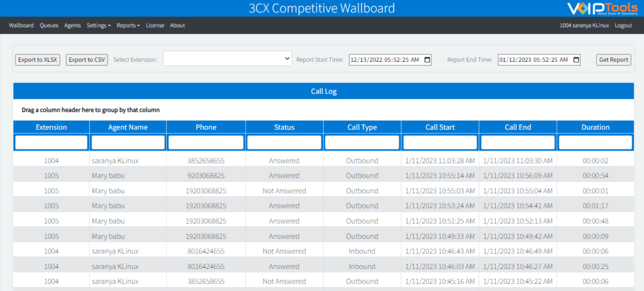Screen dimensions: 644x291
Task: Click the Duration filter box
Action: [x=595, y=142]
